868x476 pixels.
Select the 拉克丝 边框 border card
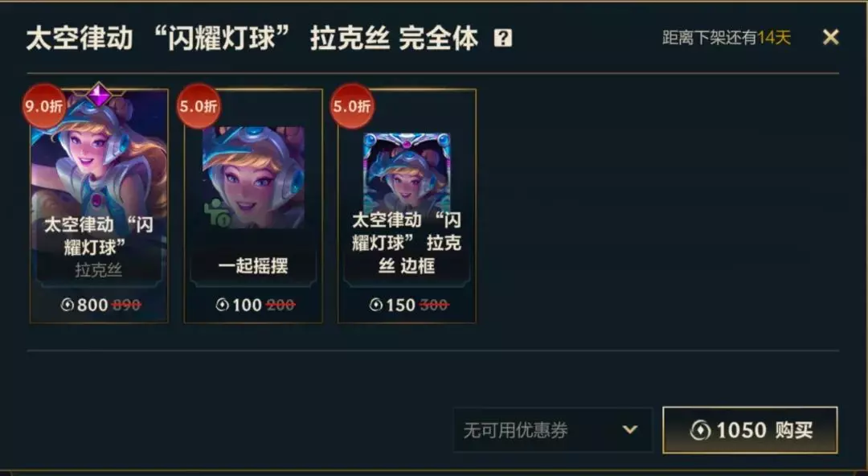point(407,206)
